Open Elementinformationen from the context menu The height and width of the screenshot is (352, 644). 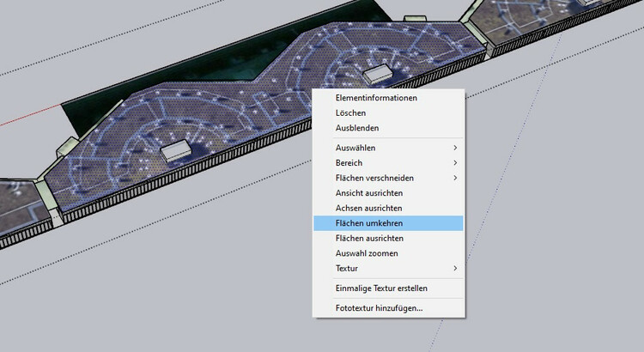[x=376, y=98]
